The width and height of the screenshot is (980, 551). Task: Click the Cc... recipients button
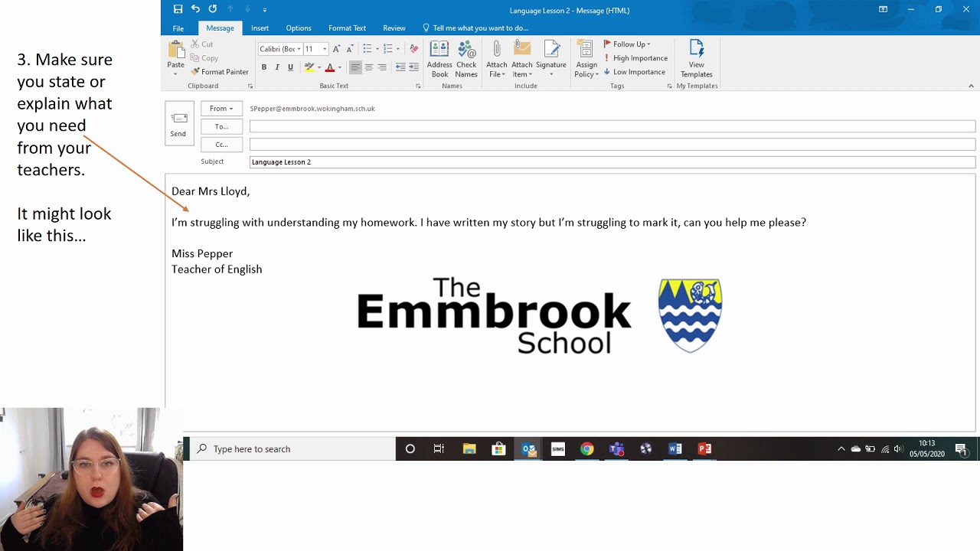coord(221,144)
